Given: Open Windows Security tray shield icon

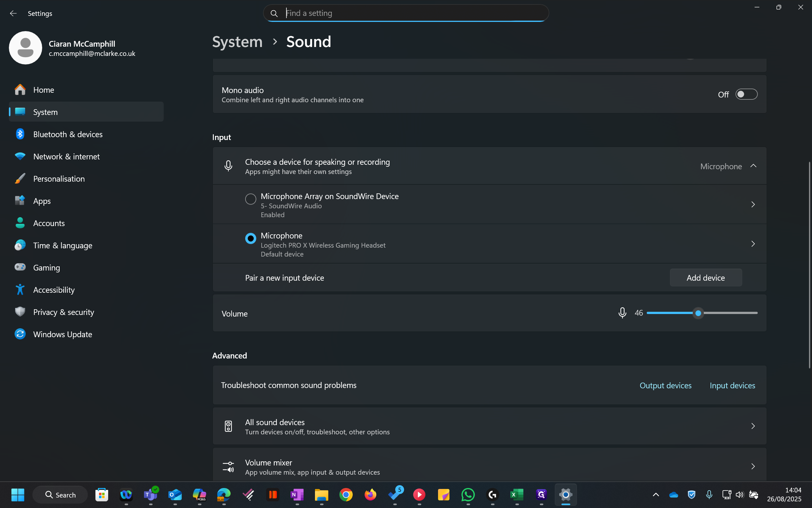Looking at the screenshot, I should pyautogui.click(x=691, y=495).
